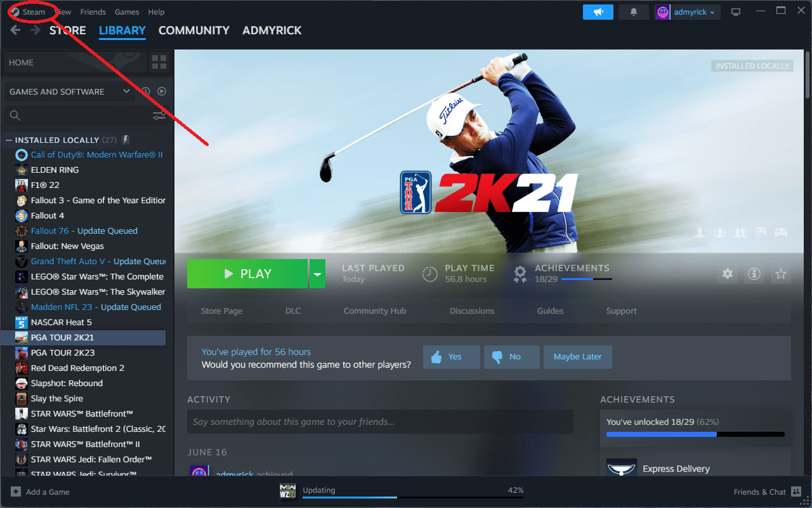Select PGA TOUR 2K23 in the list
The width and height of the screenshot is (812, 508).
coord(89,353)
